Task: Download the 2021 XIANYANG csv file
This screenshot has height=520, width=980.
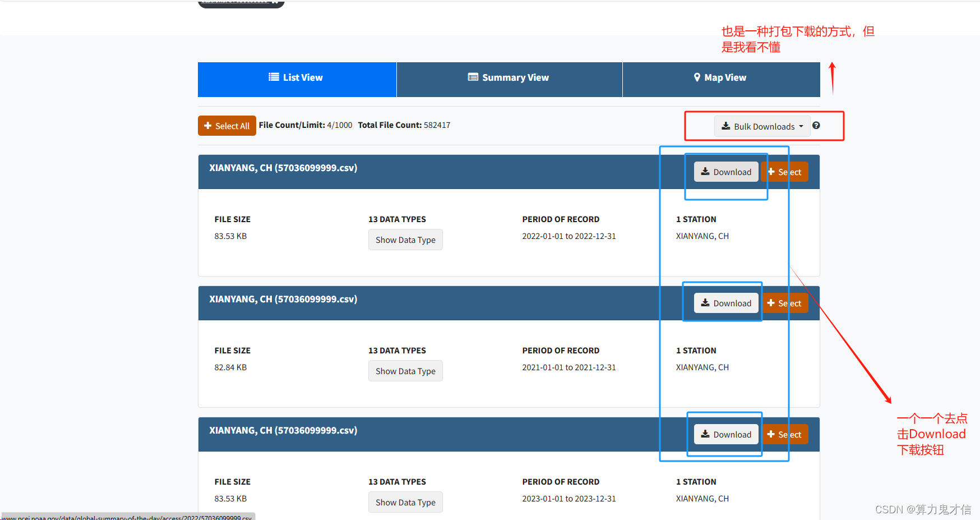Action: (726, 303)
